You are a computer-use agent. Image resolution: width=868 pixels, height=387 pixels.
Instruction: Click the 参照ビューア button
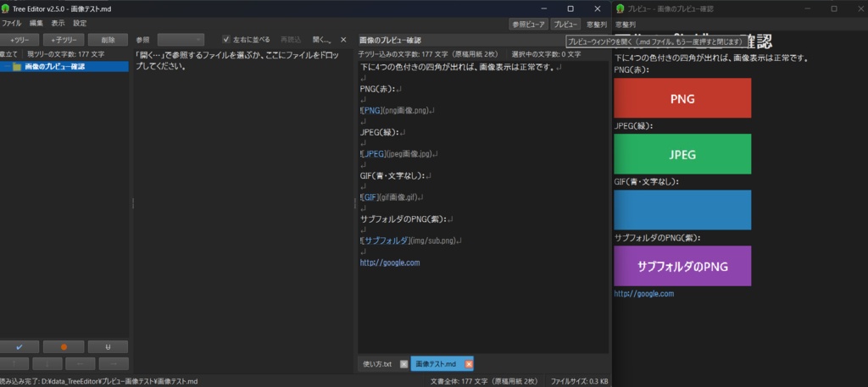click(x=528, y=25)
